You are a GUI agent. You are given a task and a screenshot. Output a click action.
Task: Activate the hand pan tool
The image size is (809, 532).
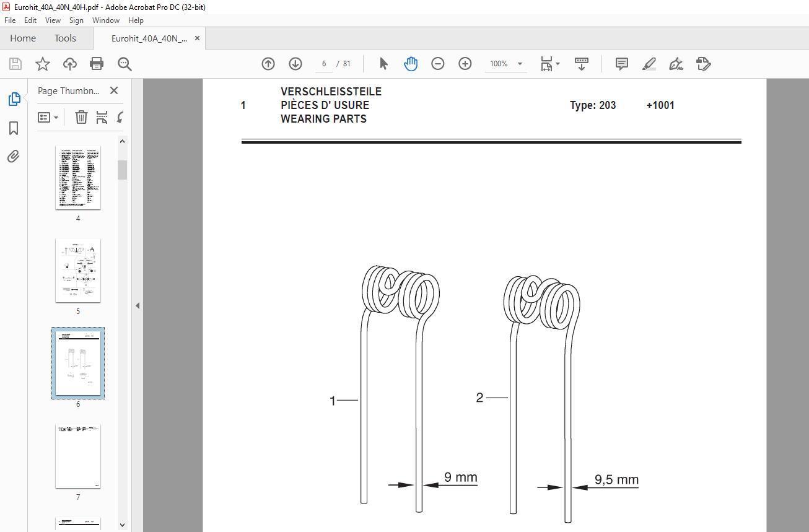(411, 64)
